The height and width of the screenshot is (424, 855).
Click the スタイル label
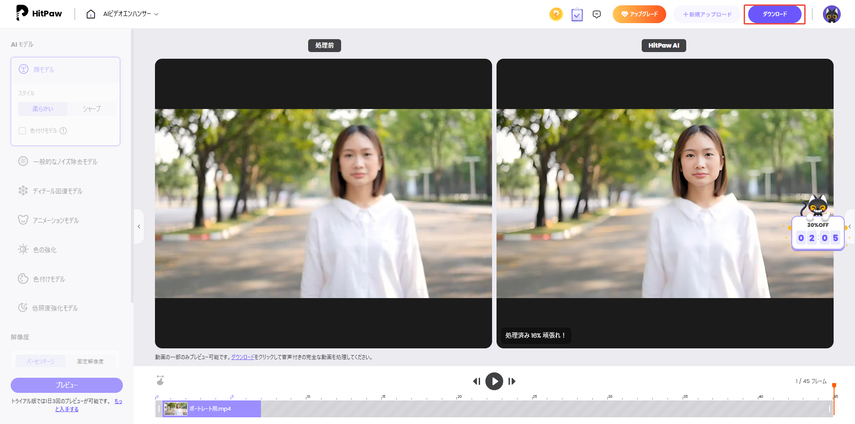pyautogui.click(x=27, y=93)
